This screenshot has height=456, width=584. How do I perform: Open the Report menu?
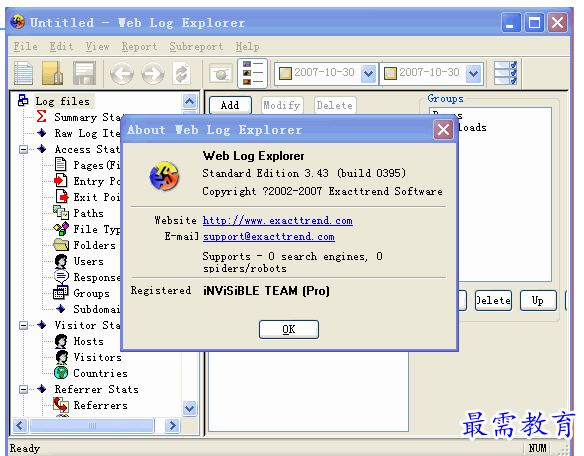click(x=139, y=47)
